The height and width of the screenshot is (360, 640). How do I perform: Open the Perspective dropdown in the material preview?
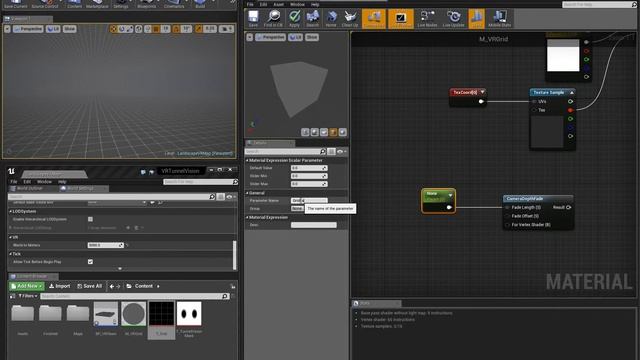(x=270, y=37)
